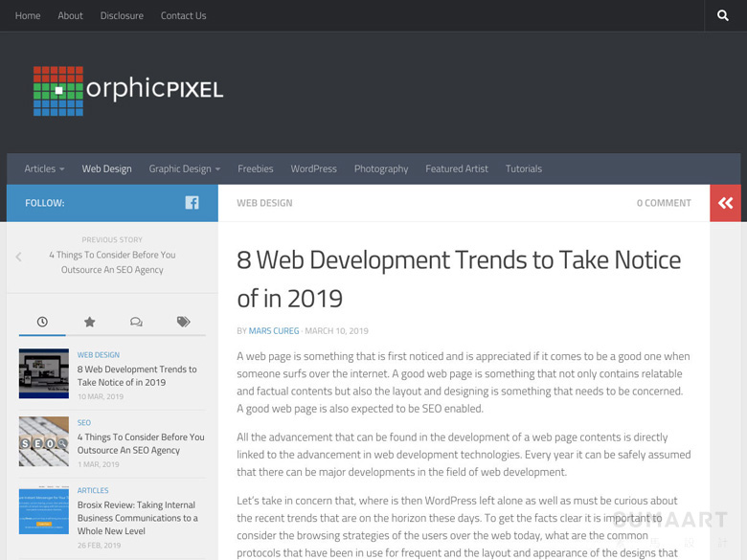Open the Freebies menu item
The image size is (747, 560).
[256, 169]
